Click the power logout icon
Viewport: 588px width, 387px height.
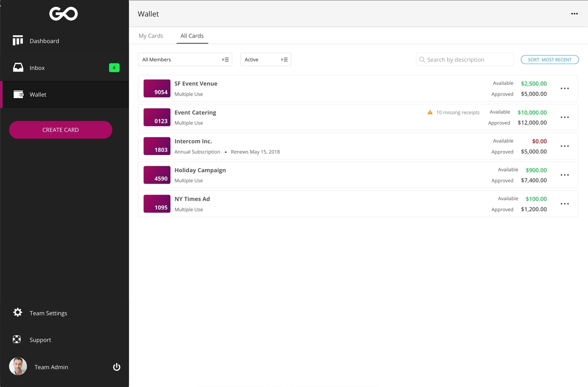pyautogui.click(x=117, y=367)
